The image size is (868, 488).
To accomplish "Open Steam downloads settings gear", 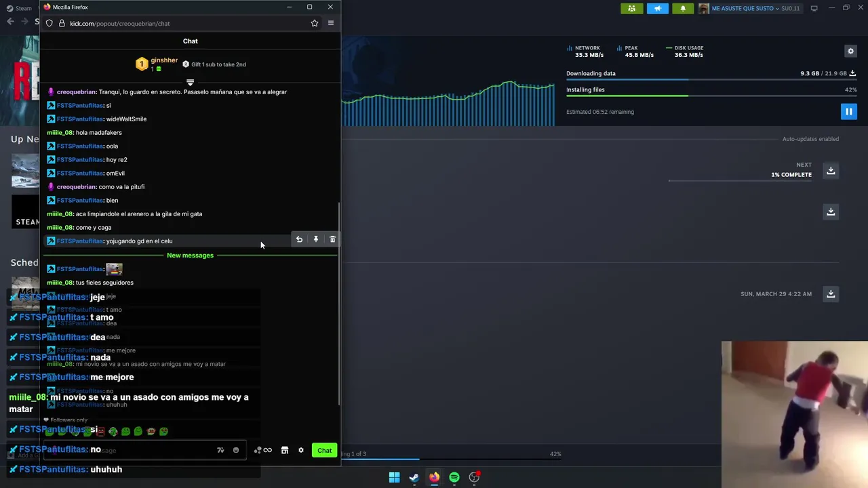I will (x=850, y=51).
